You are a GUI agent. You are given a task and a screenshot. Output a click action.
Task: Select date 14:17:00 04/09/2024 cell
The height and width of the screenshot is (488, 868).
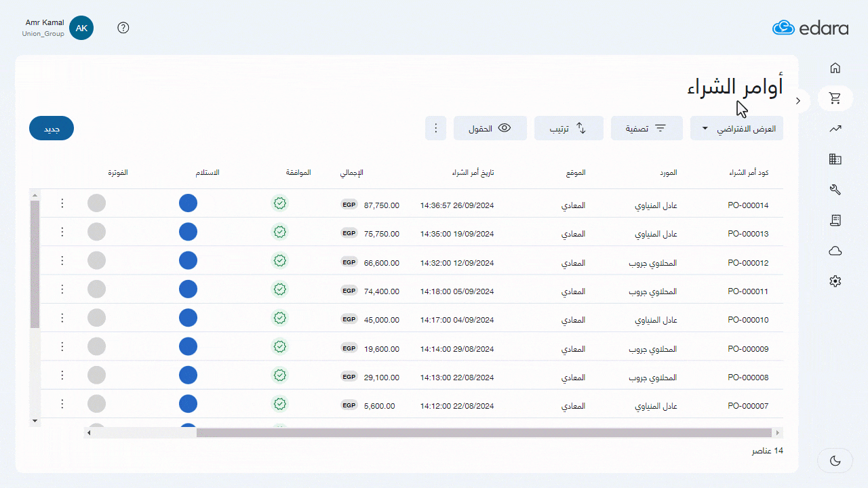[x=457, y=320]
